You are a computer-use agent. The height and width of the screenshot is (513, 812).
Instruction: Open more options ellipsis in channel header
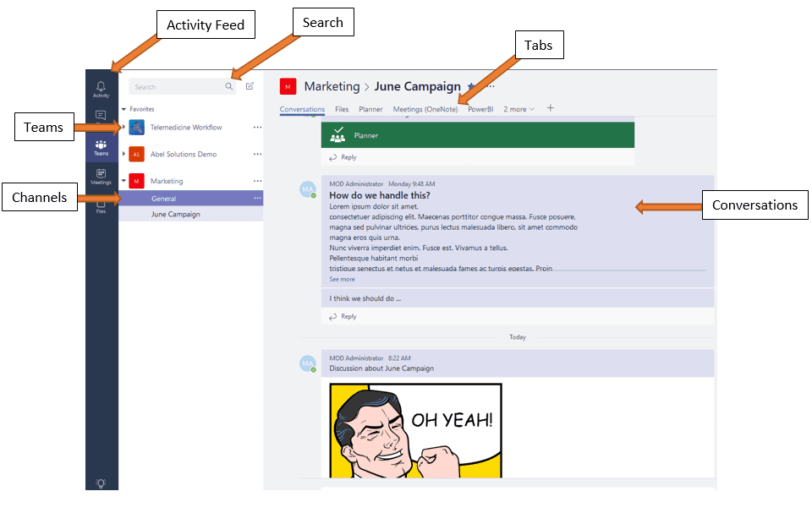pos(490,86)
